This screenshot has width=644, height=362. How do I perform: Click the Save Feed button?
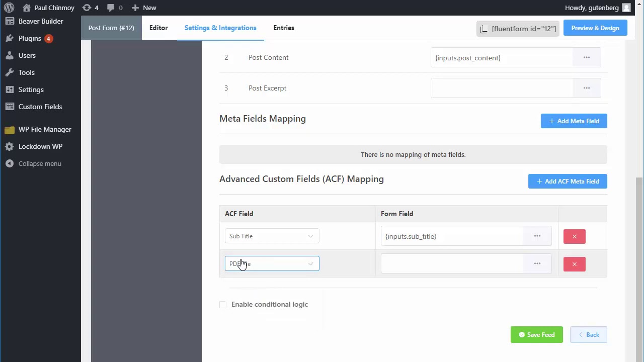(537, 335)
